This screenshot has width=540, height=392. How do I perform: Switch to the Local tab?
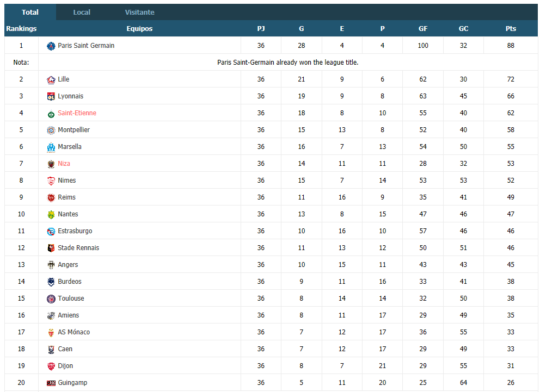(82, 12)
